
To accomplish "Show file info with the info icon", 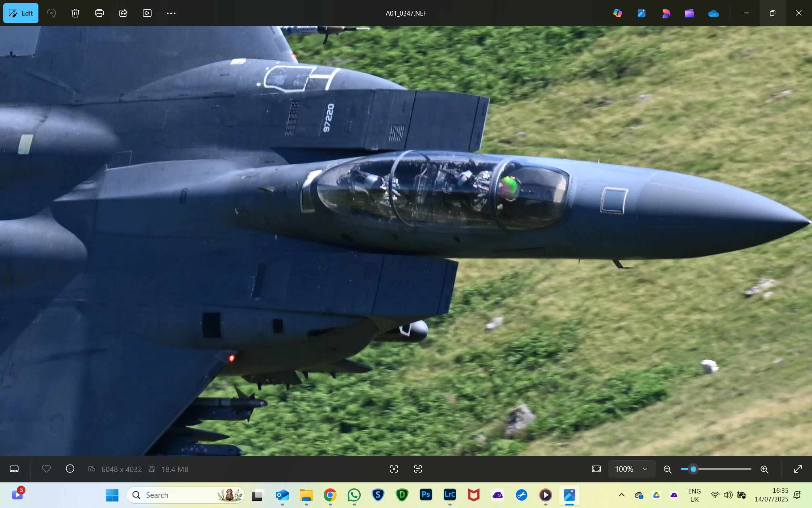I will 70,469.
